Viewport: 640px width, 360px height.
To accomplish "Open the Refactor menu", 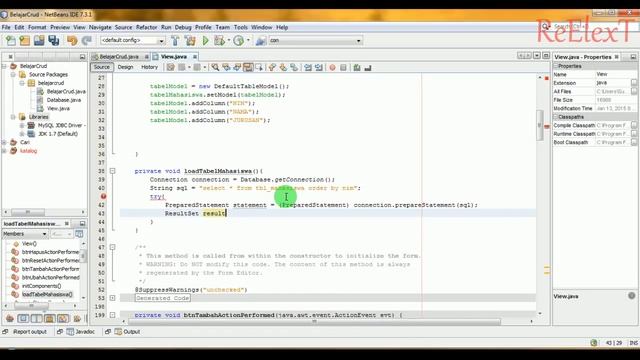I will [x=147, y=27].
